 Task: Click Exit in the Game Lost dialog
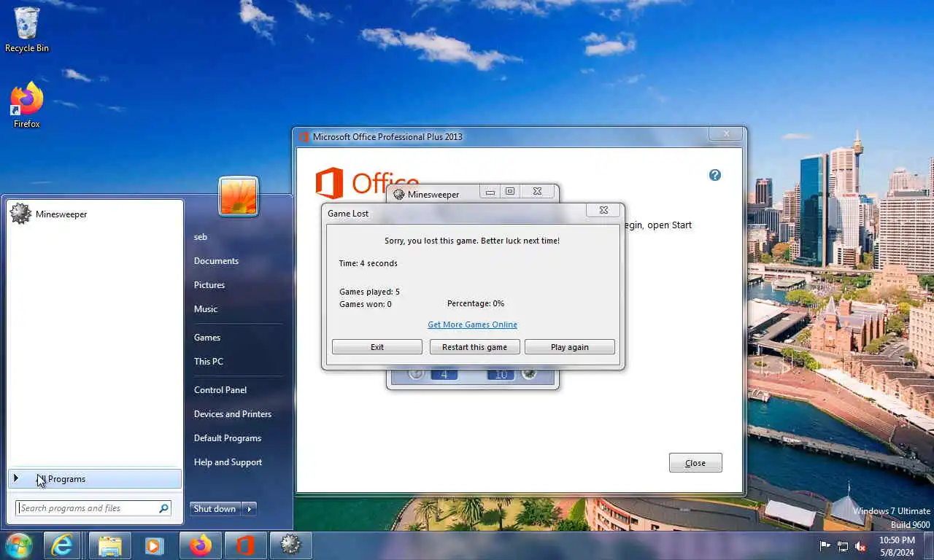377,347
